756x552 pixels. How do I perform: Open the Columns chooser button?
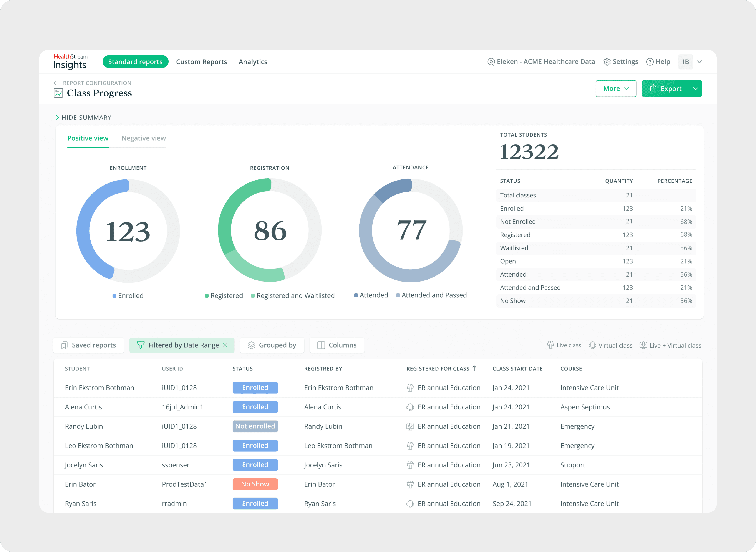coord(337,345)
